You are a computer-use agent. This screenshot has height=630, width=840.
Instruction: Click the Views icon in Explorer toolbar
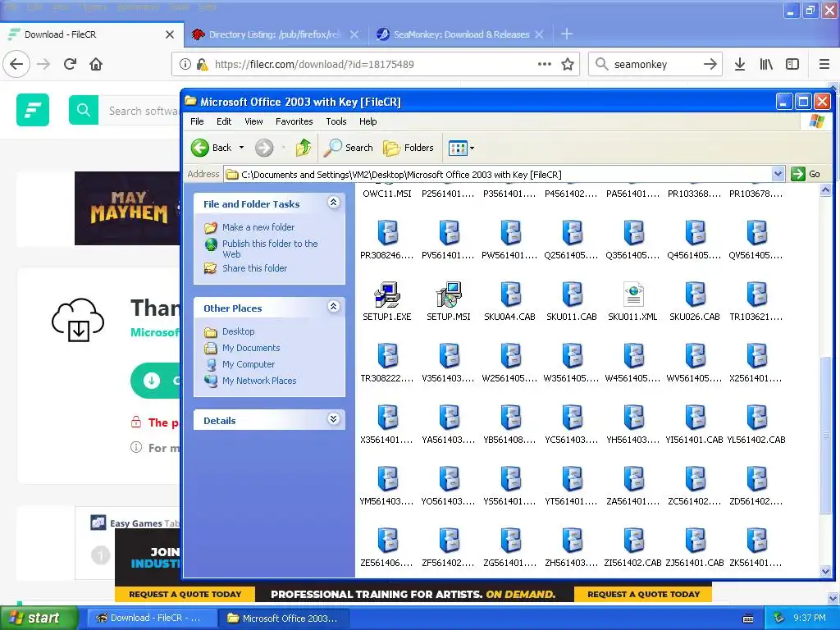458,148
